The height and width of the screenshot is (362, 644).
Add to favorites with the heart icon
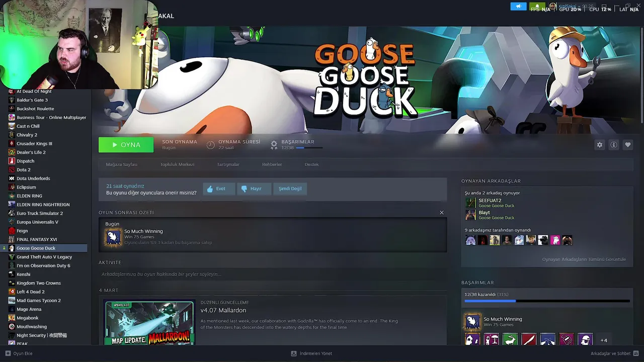click(628, 145)
